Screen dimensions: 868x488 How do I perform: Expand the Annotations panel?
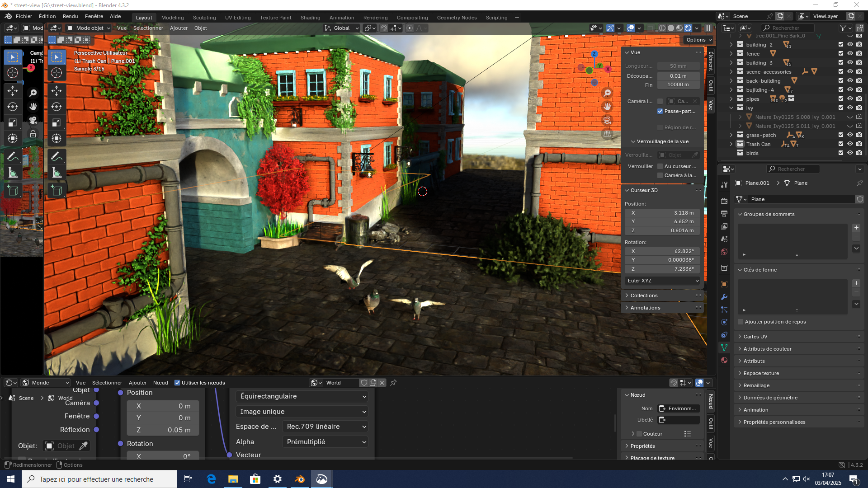coord(662,308)
